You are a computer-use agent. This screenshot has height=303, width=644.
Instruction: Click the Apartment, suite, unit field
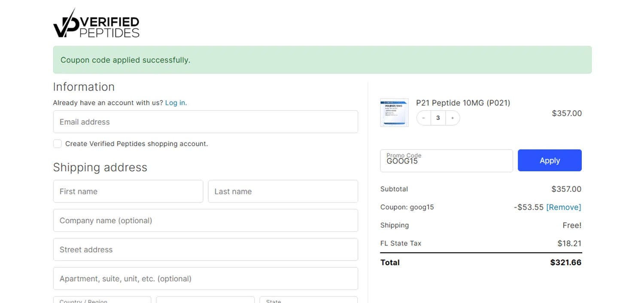206,279
